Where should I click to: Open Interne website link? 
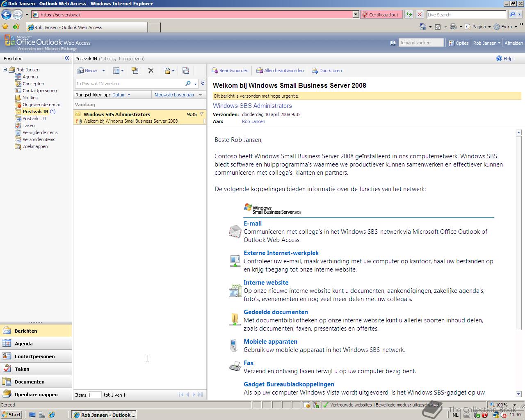pos(266,283)
